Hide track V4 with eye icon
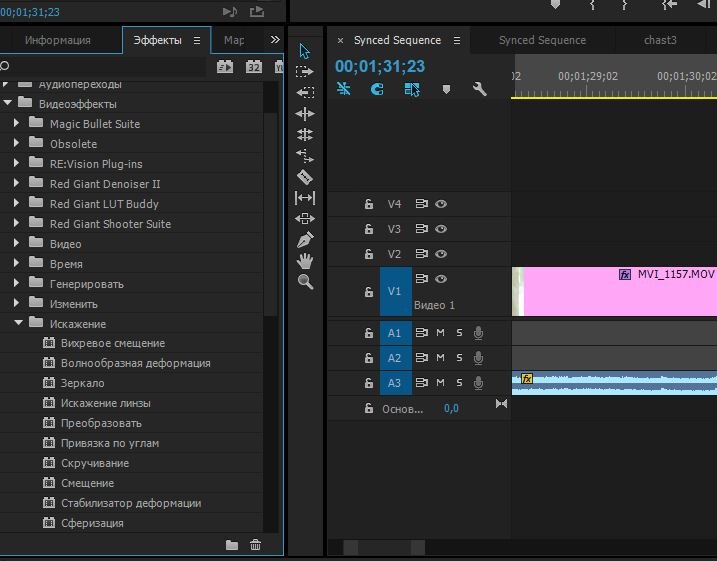The width and height of the screenshot is (717, 561). 441,204
